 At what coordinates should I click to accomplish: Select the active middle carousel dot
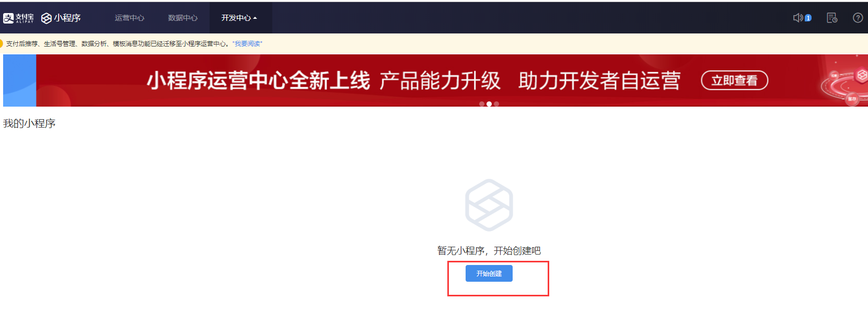489,104
